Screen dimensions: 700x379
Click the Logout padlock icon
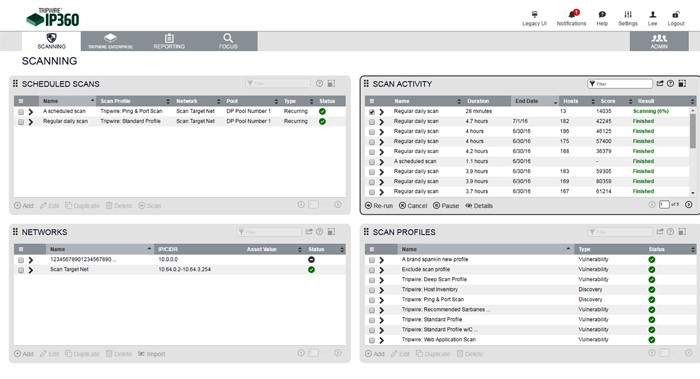point(676,14)
